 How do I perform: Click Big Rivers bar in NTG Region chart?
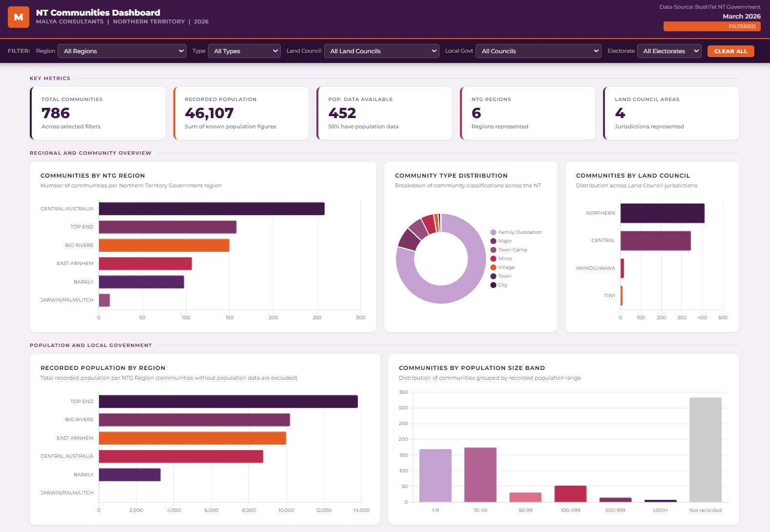[x=164, y=246]
